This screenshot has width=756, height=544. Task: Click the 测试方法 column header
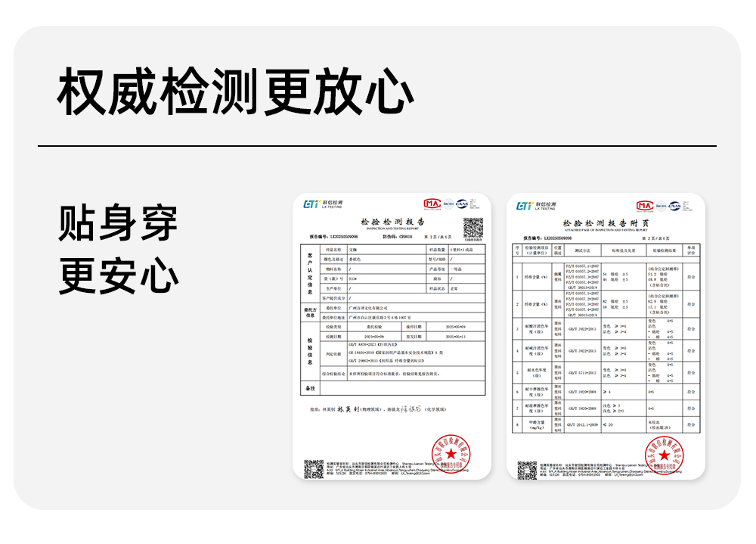pyautogui.click(x=582, y=250)
